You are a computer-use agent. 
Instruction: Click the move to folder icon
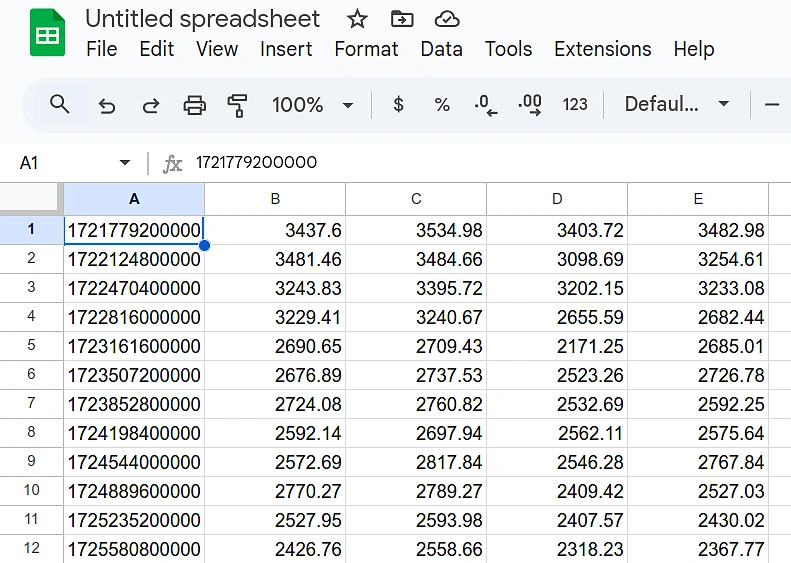tap(402, 19)
